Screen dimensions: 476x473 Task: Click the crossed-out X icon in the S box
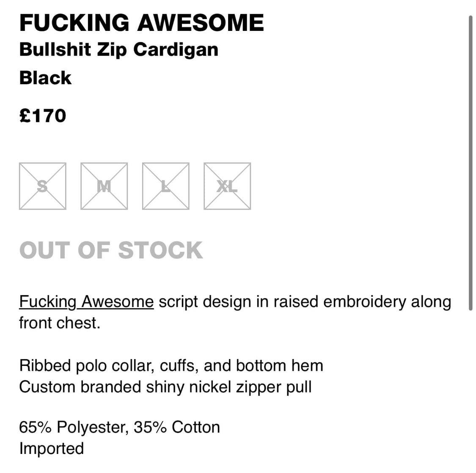pyautogui.click(x=43, y=186)
